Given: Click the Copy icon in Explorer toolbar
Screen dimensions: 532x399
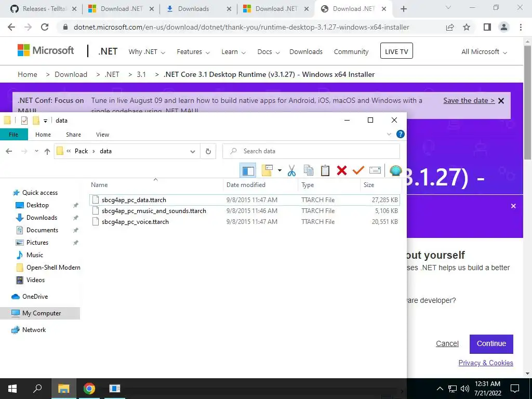Looking at the screenshot, I should 309,170.
